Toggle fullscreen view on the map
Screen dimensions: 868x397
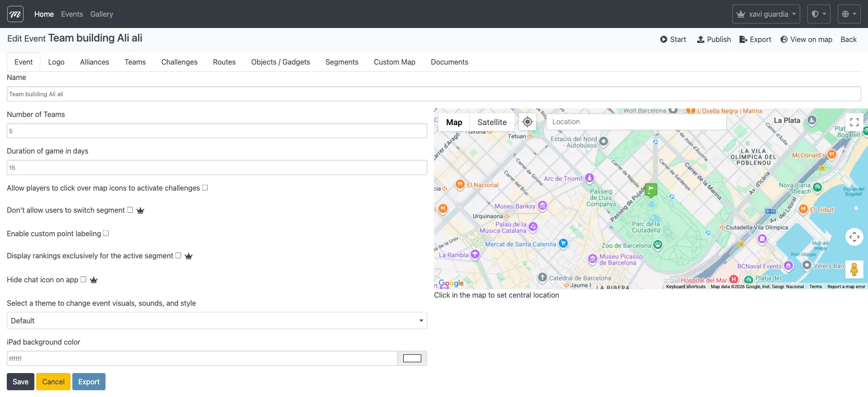[854, 122]
